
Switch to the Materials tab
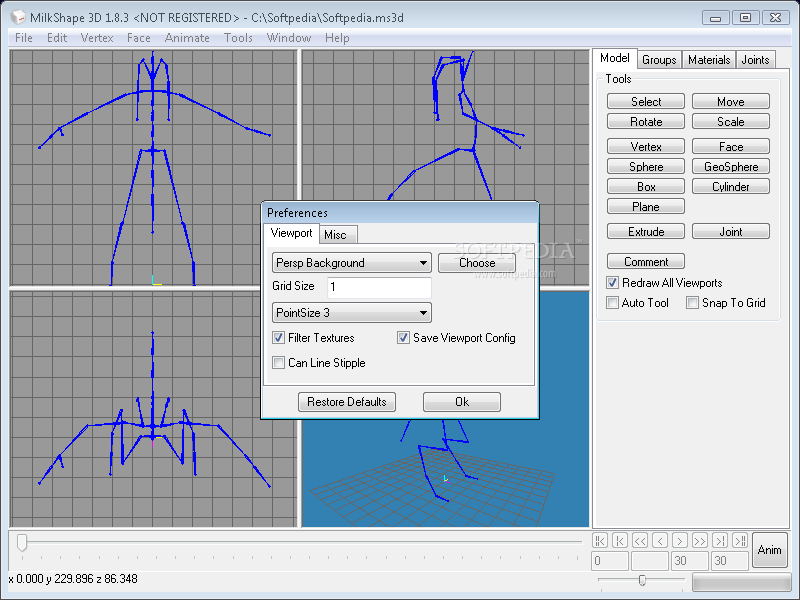click(709, 60)
